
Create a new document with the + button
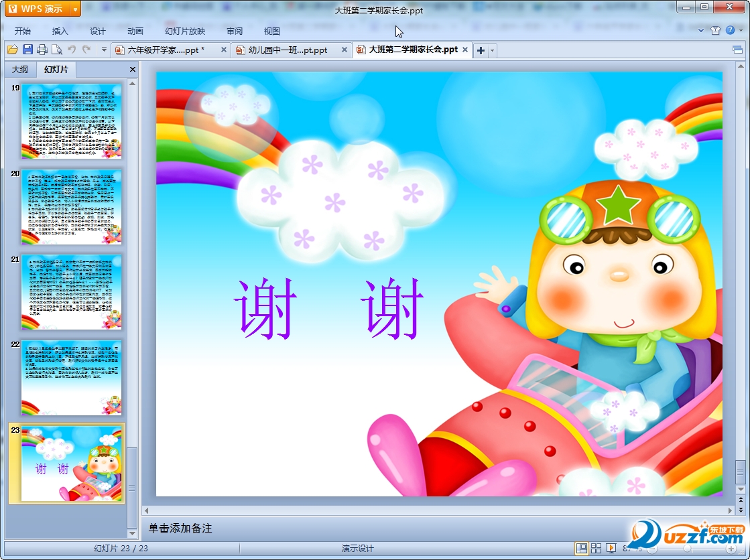click(481, 50)
